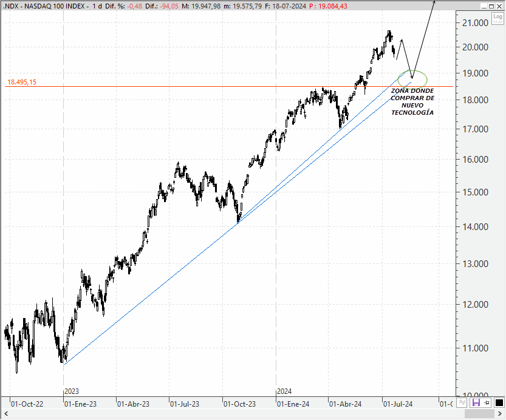
Task: Click the 01-Abr-24 date axis label
Action: click(345, 404)
